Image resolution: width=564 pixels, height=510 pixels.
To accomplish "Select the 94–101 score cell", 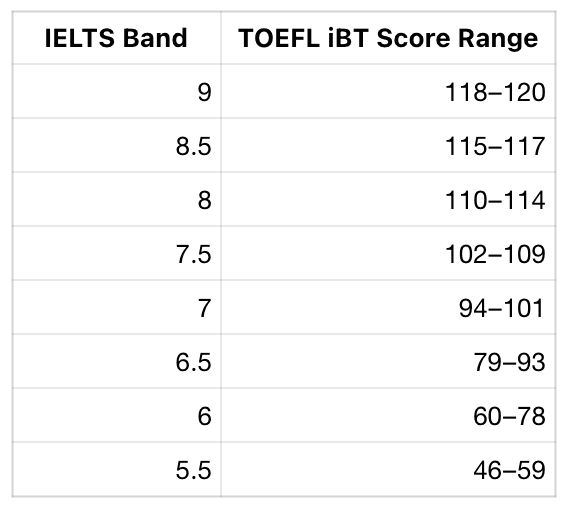I will pyautogui.click(x=388, y=307).
